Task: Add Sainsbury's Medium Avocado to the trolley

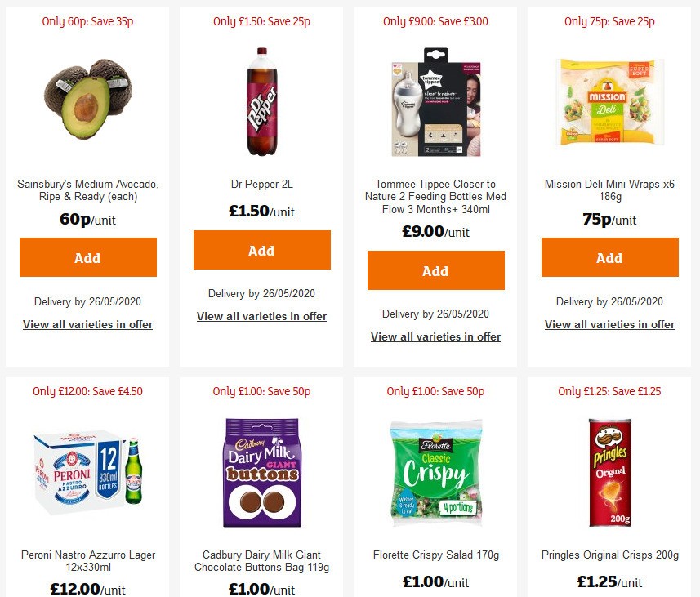Action: pos(87,257)
